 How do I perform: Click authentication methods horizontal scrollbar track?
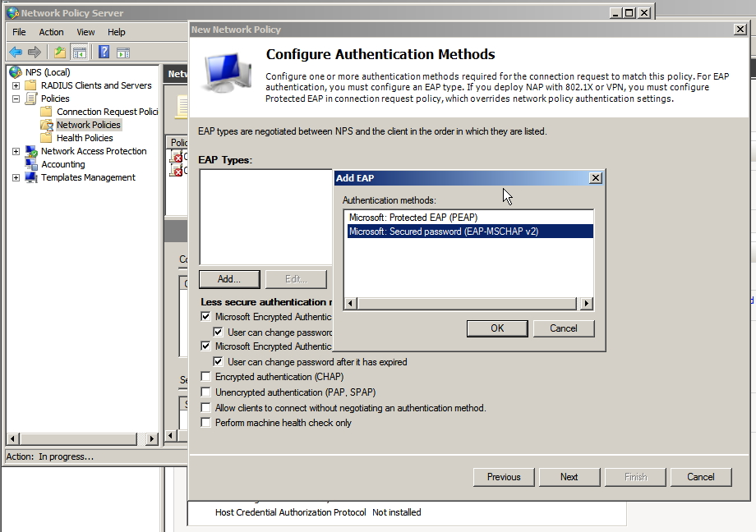(467, 303)
